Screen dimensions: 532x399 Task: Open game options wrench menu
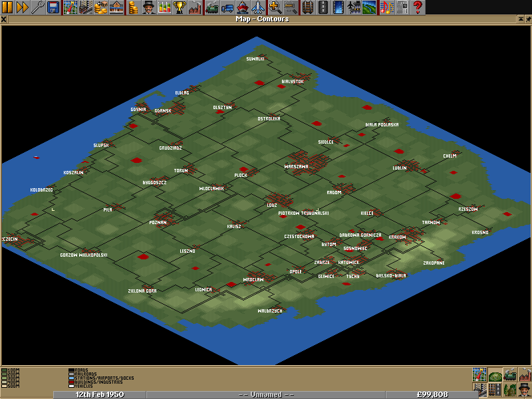(37, 7)
